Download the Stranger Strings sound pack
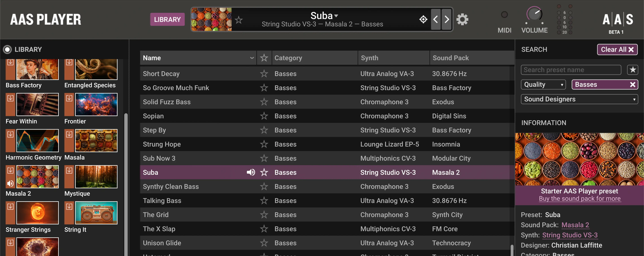This screenshot has width=644, height=256. click(10, 206)
